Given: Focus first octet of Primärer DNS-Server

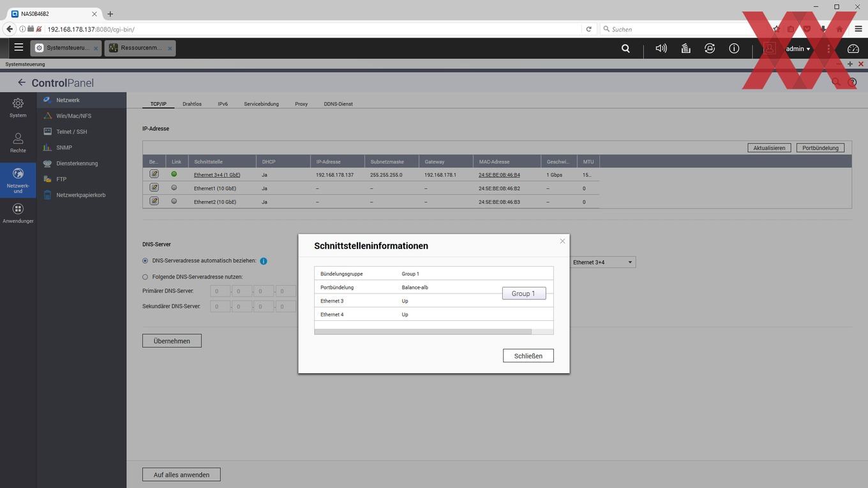Looking at the screenshot, I should [x=220, y=291].
